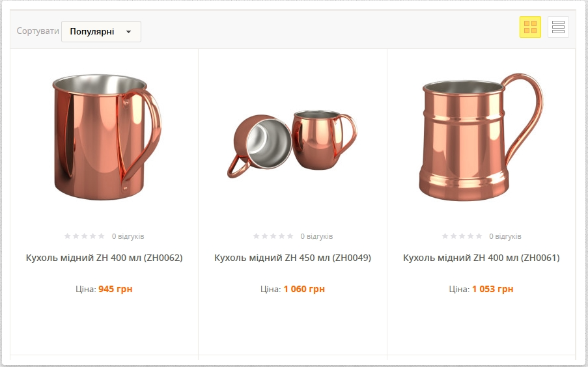Click rating stars of ZH0049 mug
Viewport: 588px width, 367px height.
tap(273, 236)
